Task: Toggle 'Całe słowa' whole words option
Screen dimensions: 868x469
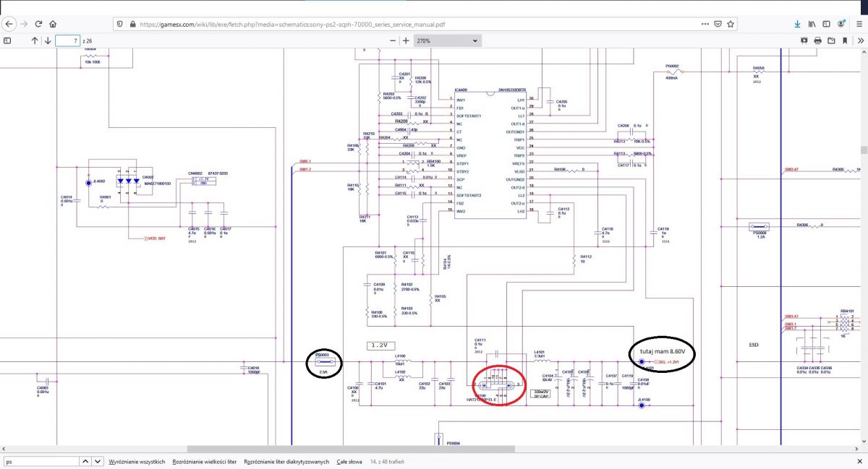Action: (349, 461)
